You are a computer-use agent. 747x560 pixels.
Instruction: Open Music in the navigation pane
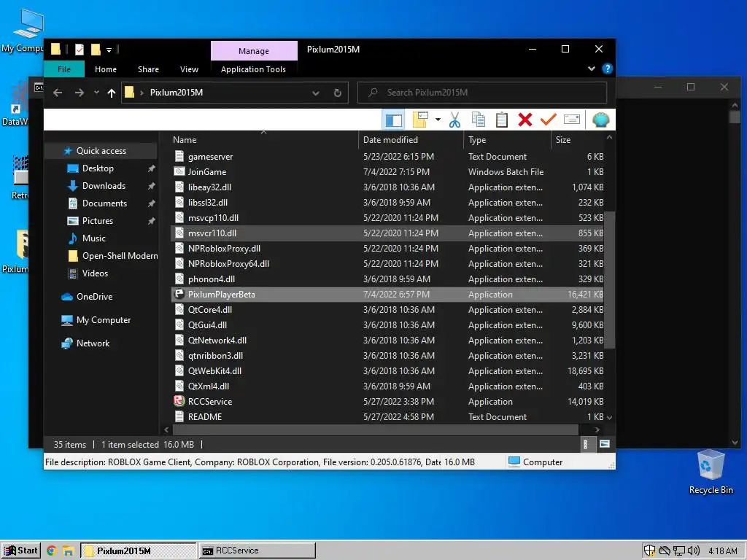[93, 238]
